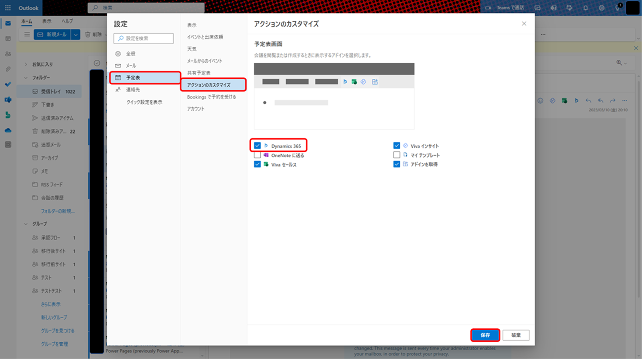Open OneDrive cloud icon in left rail
The image size is (644, 361).
8,130
